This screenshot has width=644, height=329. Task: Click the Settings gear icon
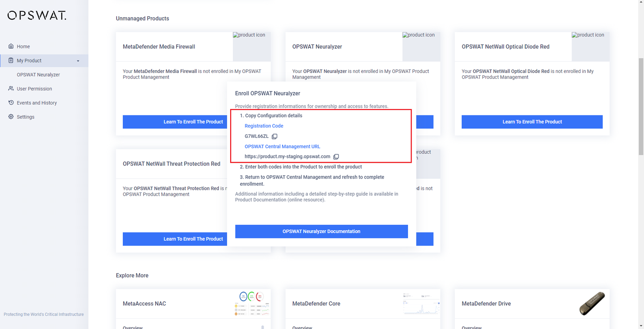click(x=11, y=117)
